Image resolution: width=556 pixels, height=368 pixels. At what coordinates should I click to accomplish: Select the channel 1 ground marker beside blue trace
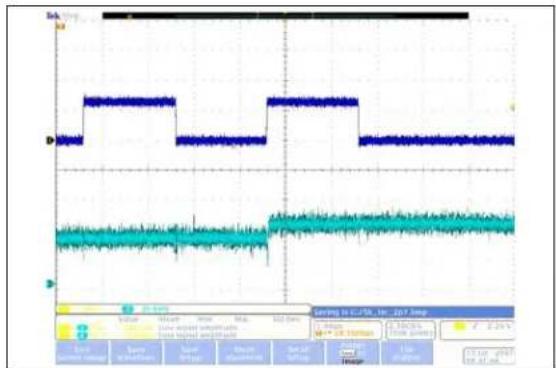[x=50, y=141]
